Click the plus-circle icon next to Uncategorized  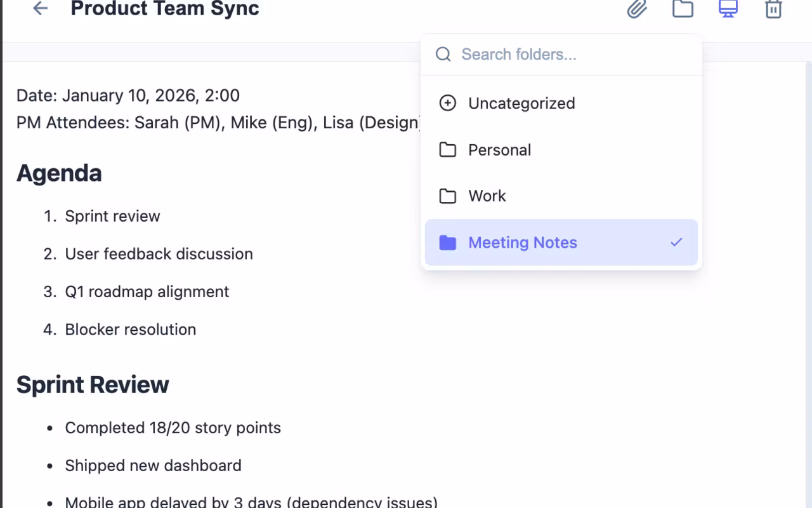tap(448, 104)
